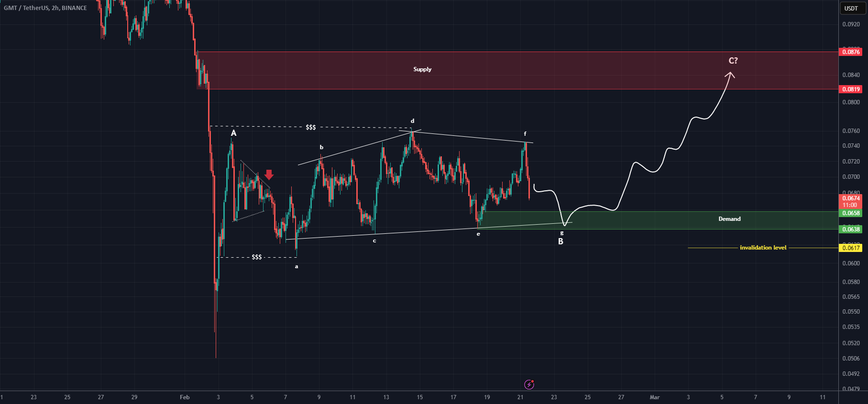Click the GMT / TetherUS symbol title
868x404 pixels.
tap(45, 8)
